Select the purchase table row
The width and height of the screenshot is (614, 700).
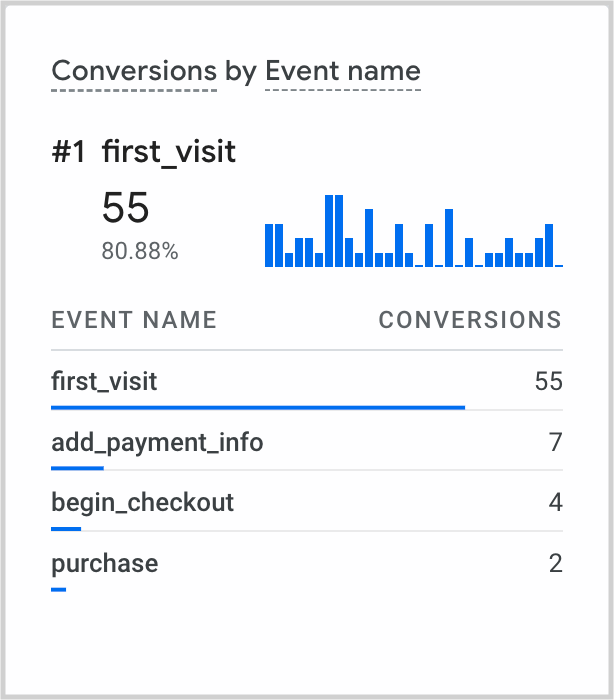click(x=307, y=562)
